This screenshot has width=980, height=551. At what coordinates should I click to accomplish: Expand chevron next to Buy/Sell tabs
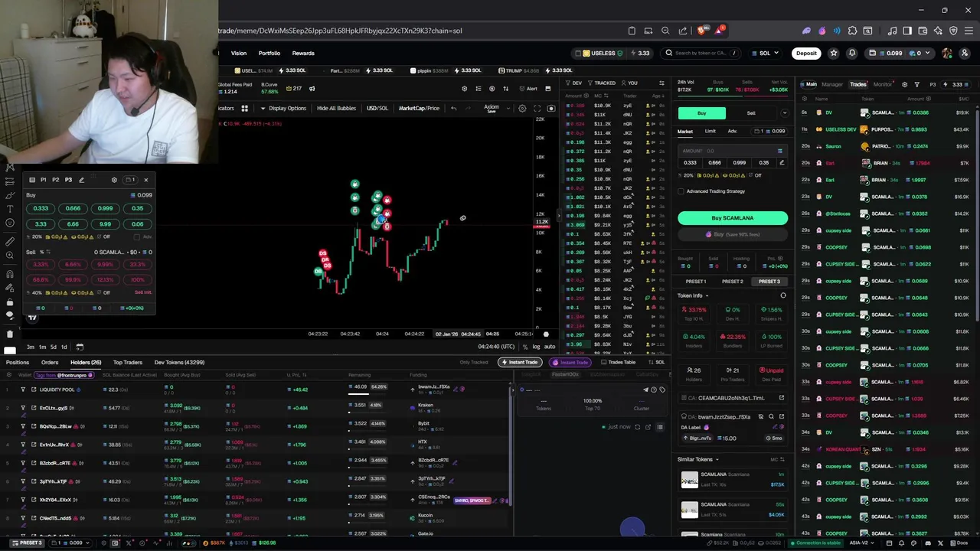coord(784,113)
